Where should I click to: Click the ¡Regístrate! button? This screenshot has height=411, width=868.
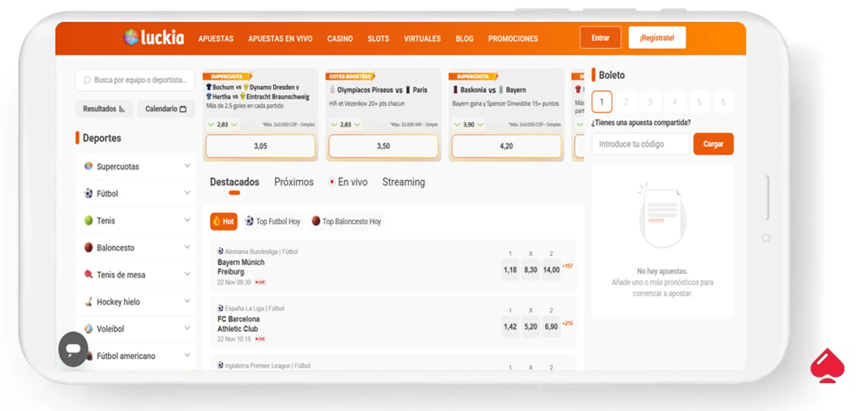[657, 38]
